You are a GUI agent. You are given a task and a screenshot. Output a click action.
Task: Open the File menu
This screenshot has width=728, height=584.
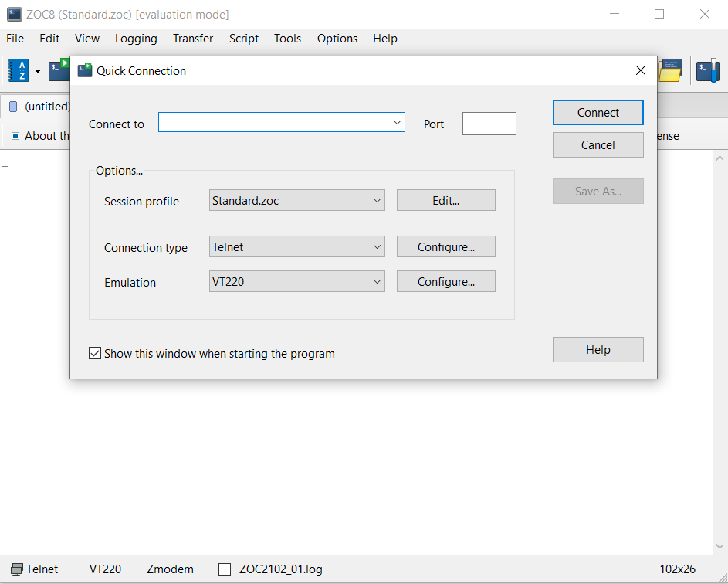tap(15, 39)
